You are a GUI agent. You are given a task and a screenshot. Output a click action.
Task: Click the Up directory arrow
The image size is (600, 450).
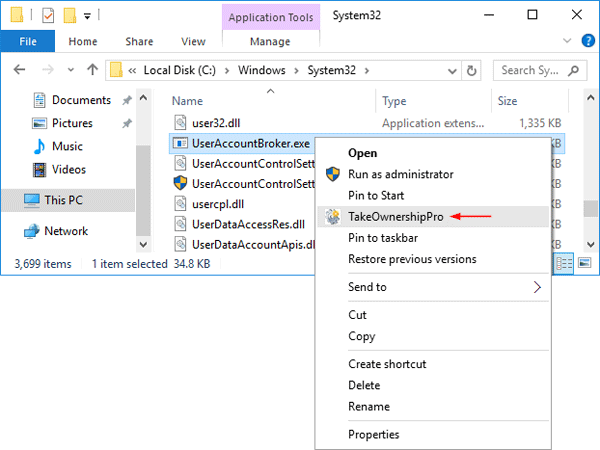(x=92, y=71)
